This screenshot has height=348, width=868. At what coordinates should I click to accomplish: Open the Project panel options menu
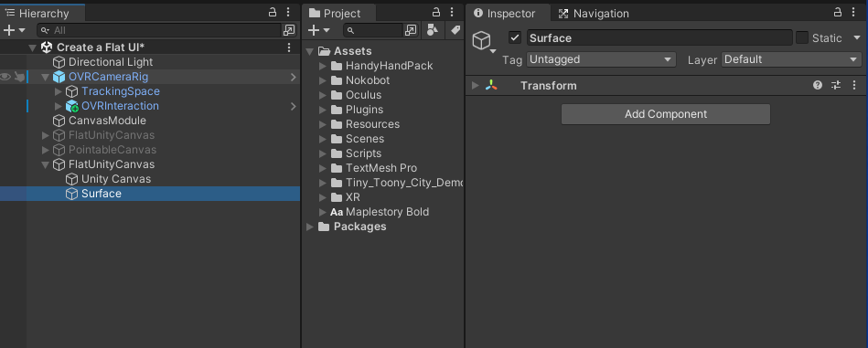[x=452, y=12]
